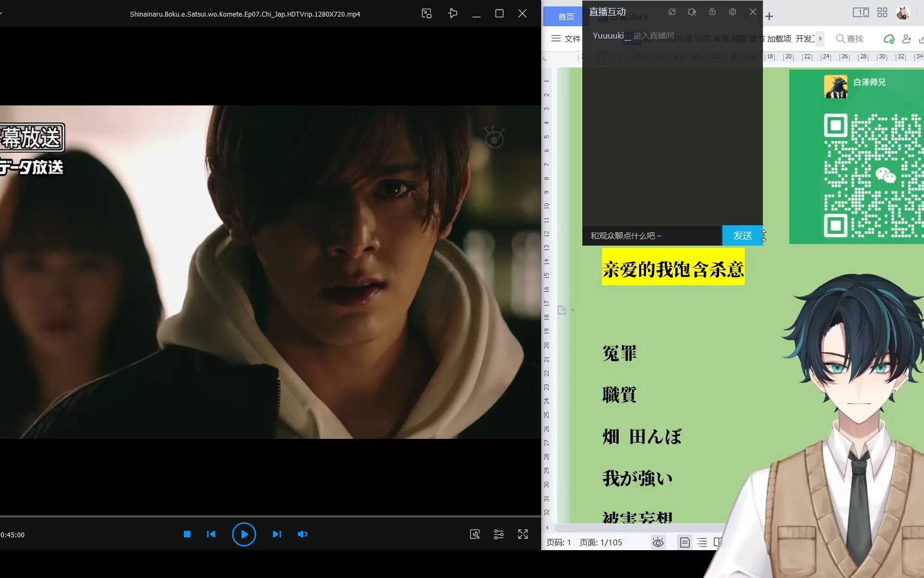This screenshot has width=924, height=578.
Task: Click the 页码: 1 status entry
Action: click(x=559, y=543)
